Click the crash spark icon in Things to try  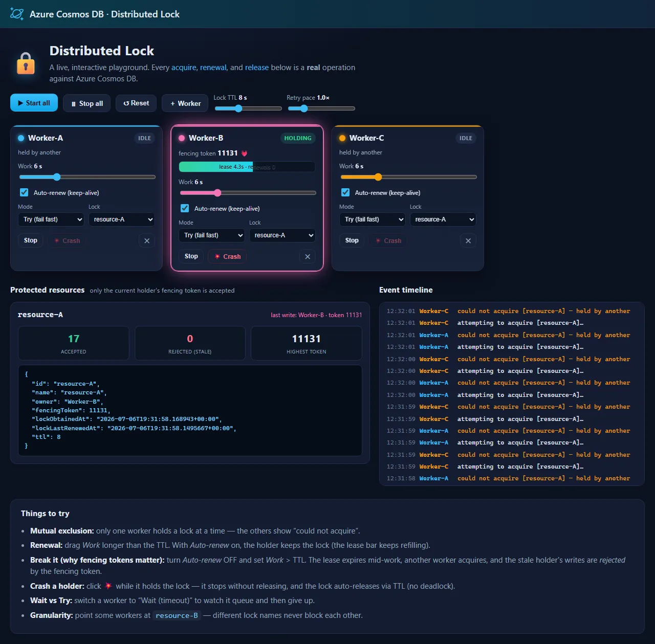[x=108, y=586]
